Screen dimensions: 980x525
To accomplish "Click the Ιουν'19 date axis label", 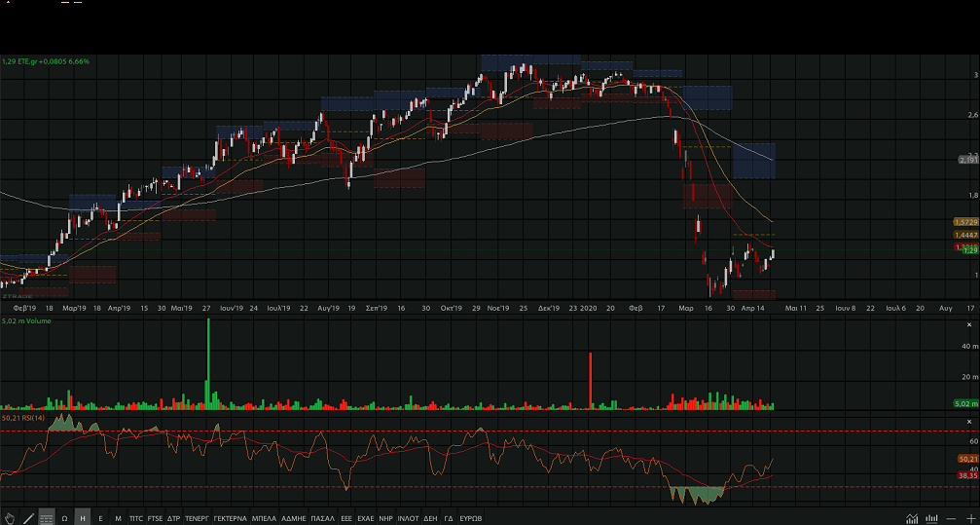I will [x=231, y=309].
